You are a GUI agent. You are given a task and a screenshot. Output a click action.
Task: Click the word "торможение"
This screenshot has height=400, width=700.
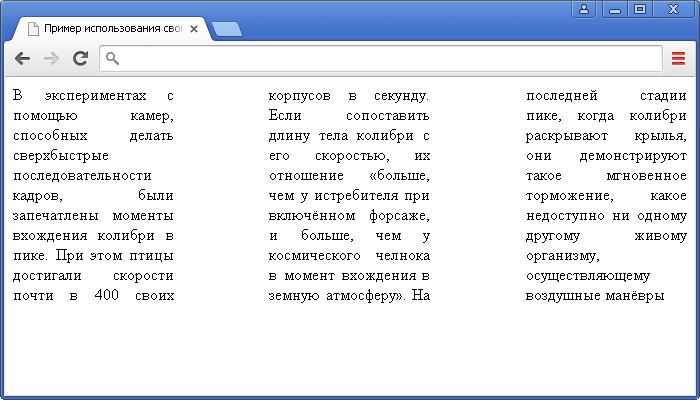[x=570, y=196]
